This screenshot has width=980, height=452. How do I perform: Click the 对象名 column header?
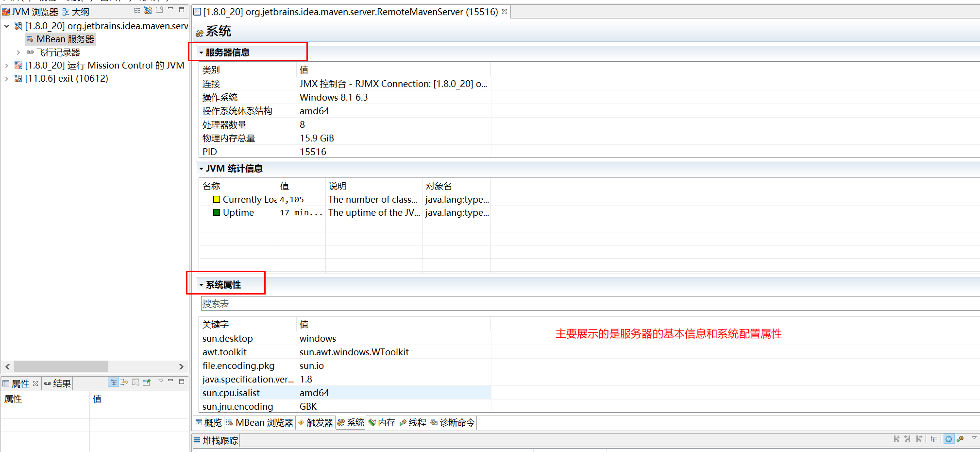pyautogui.click(x=456, y=186)
